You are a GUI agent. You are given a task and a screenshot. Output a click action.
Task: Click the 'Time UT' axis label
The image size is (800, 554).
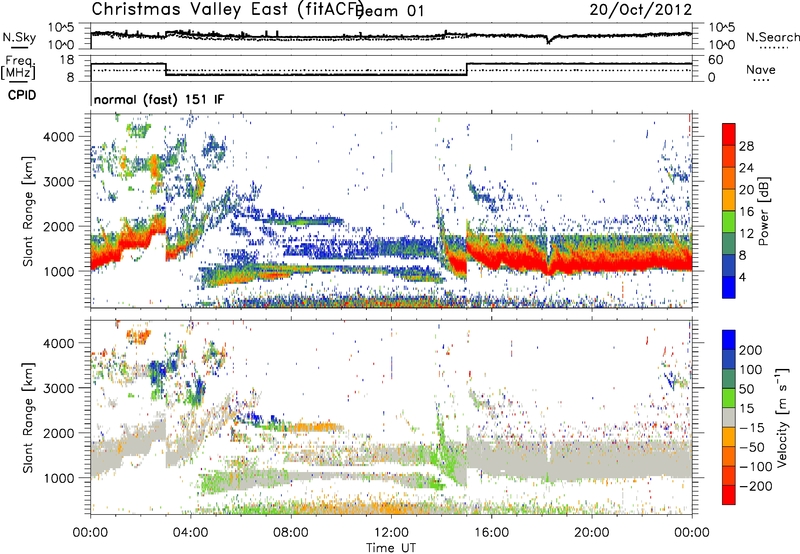(391, 548)
